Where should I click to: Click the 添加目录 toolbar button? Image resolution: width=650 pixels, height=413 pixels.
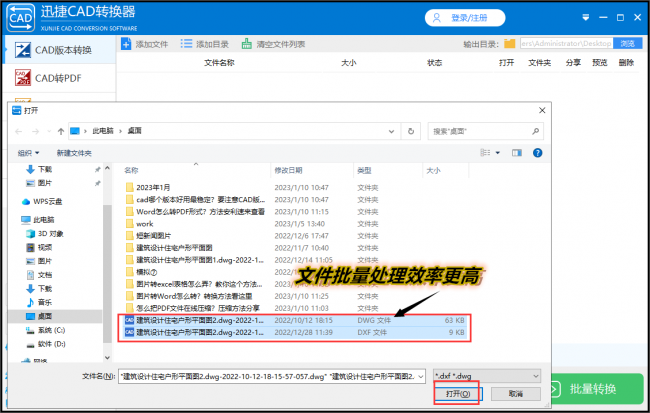[x=204, y=44]
